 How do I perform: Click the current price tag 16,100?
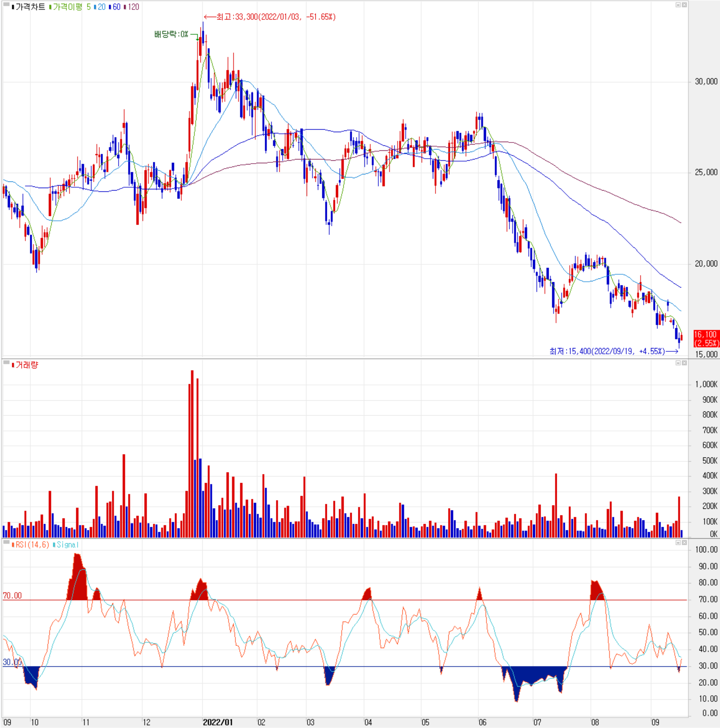coord(706,339)
